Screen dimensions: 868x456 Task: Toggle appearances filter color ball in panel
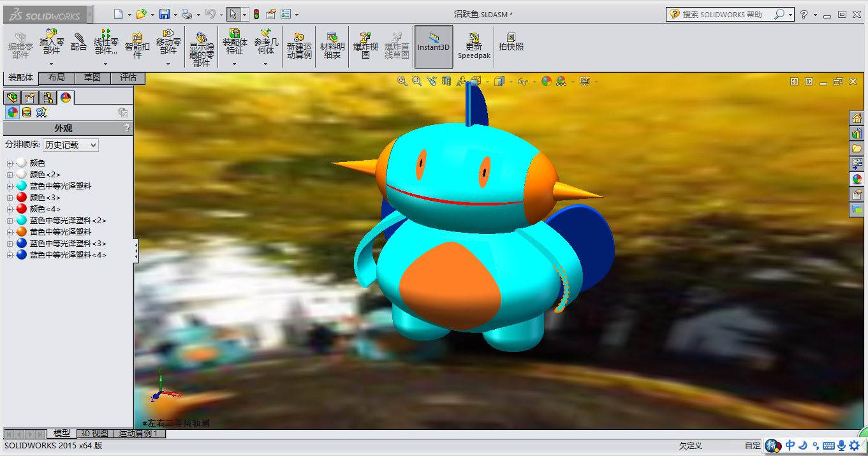click(x=13, y=112)
